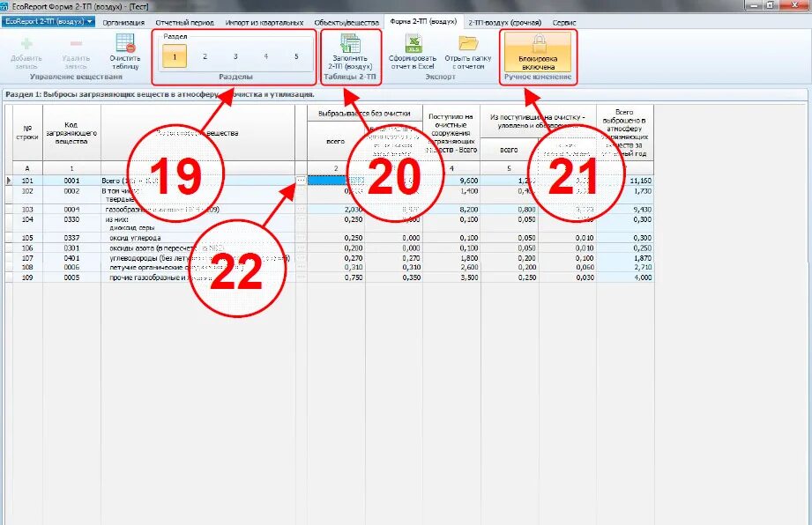Click total value 4,000 in row 109
The height and width of the screenshot is (525, 812).
coord(625,277)
